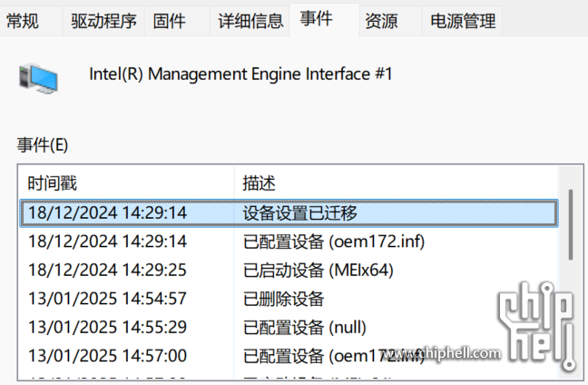The image size is (588, 385).
Task: Click the 时间戳 column header
Action: click(x=126, y=183)
